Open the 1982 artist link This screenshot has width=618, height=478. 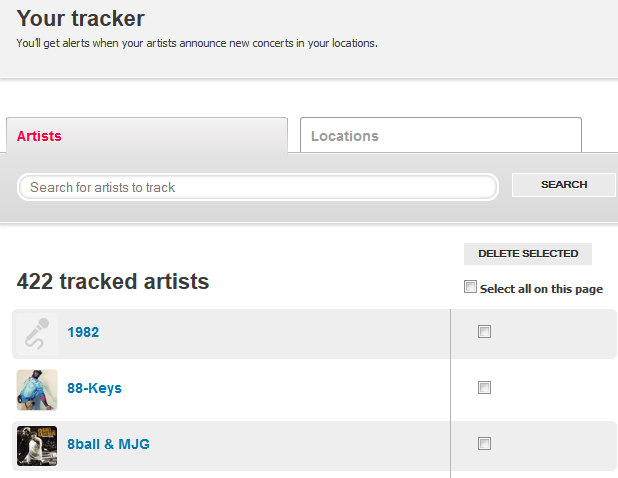[x=83, y=333]
